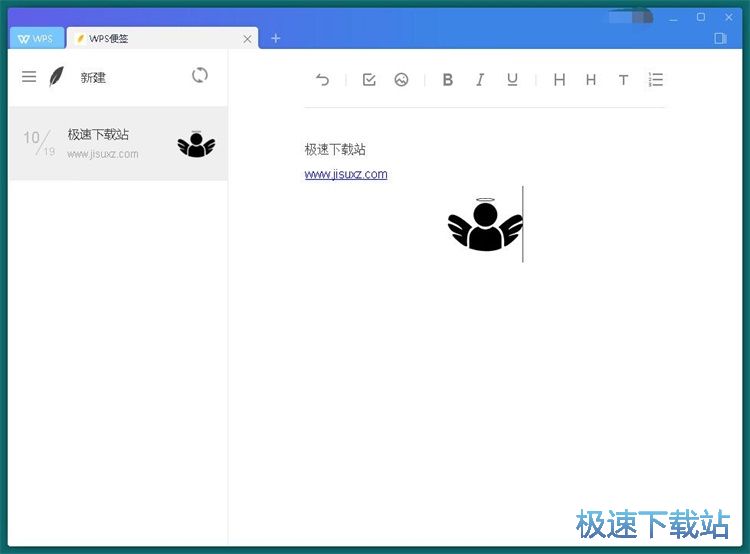Open the 极速下载站 note in the list
This screenshot has height=554, width=750.
click(118, 144)
